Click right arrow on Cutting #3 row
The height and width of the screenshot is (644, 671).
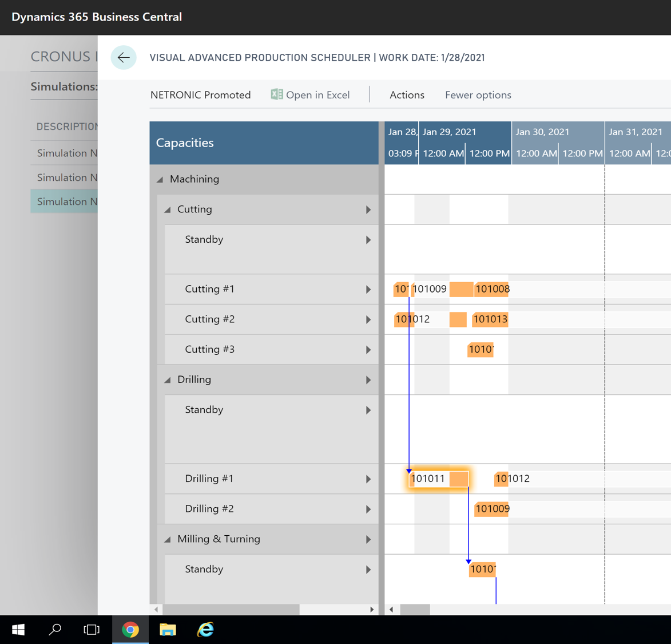[368, 350]
